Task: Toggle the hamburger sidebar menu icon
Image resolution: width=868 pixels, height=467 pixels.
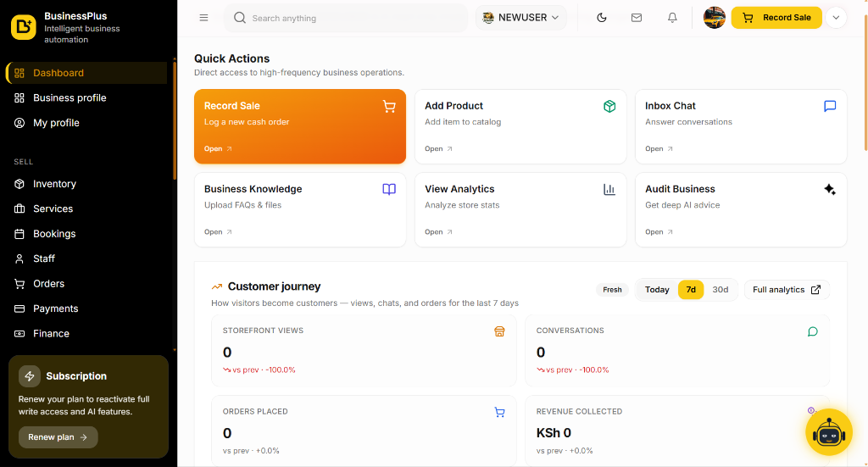Action: click(203, 18)
